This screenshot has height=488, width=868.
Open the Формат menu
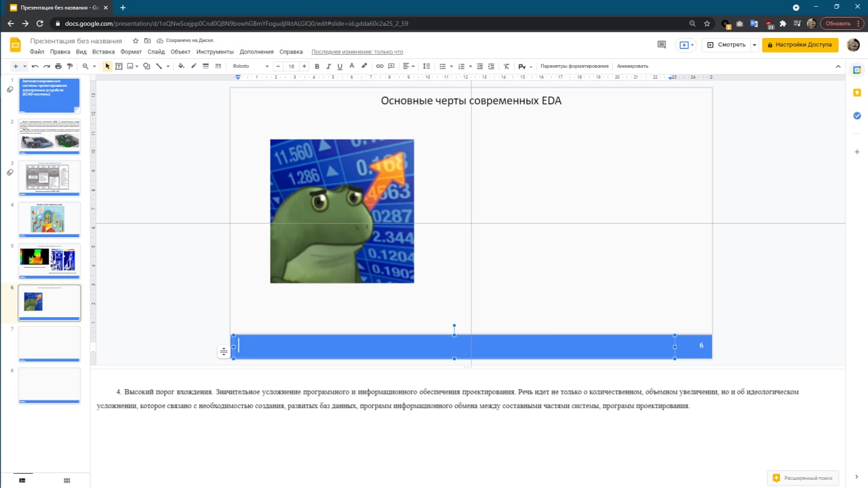click(x=131, y=52)
